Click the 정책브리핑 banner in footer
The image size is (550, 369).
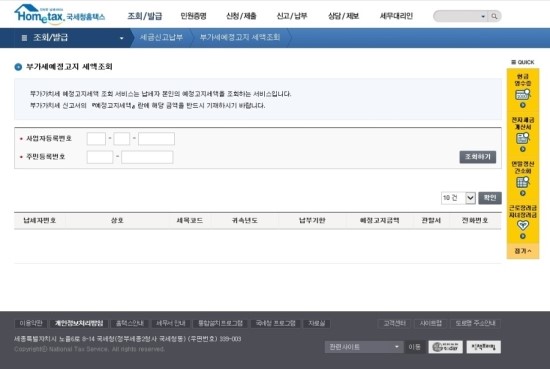tap(484, 347)
